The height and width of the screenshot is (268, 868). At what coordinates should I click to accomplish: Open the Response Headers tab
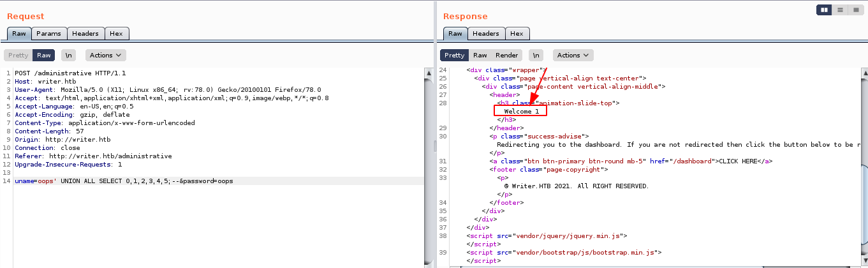486,33
